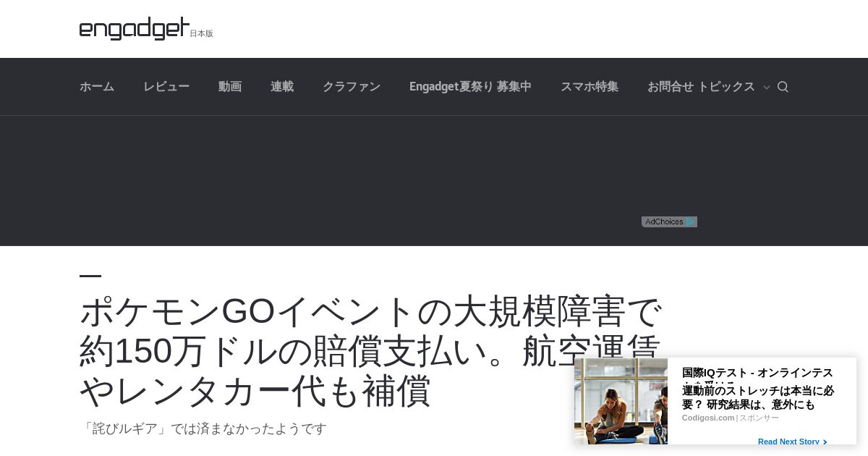
Task: Select the 連載 menu item
Action: click(x=282, y=87)
